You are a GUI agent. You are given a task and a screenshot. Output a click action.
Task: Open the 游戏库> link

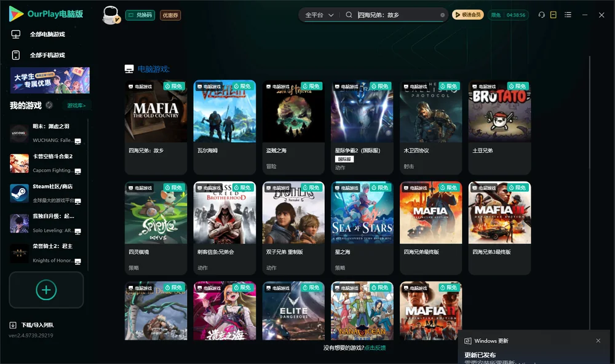coord(76,105)
